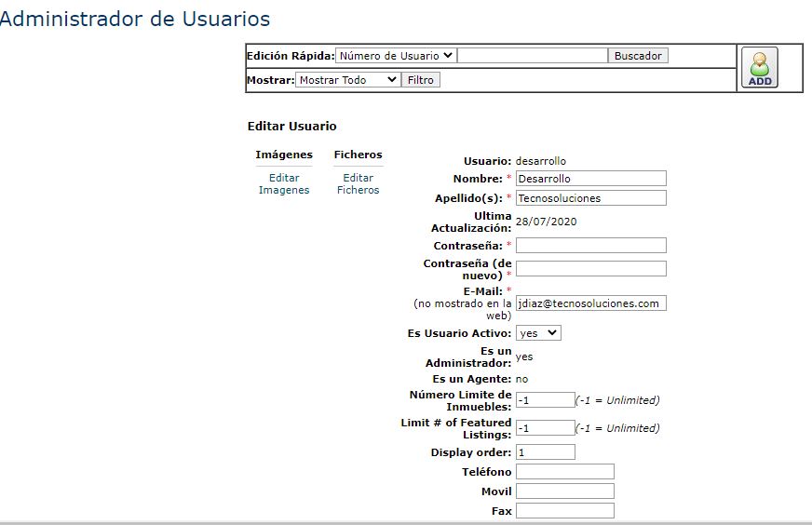Image resolution: width=812 pixels, height=525 pixels.
Task: Focus the Apellido(s) text field
Action: (x=590, y=198)
